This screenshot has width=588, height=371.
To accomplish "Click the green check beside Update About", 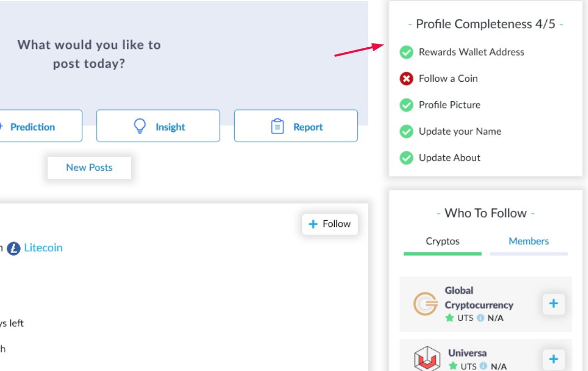I will click(406, 158).
